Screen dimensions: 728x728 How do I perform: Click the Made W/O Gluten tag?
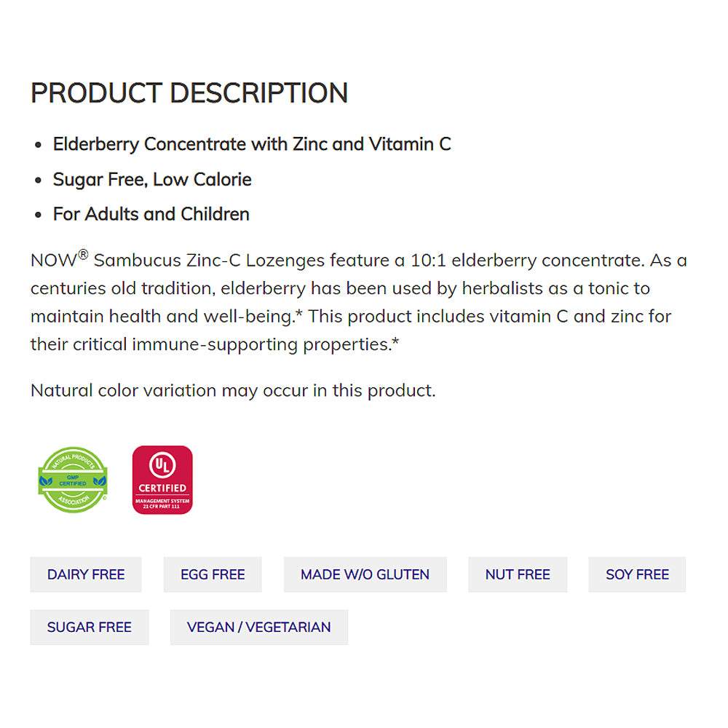click(365, 574)
